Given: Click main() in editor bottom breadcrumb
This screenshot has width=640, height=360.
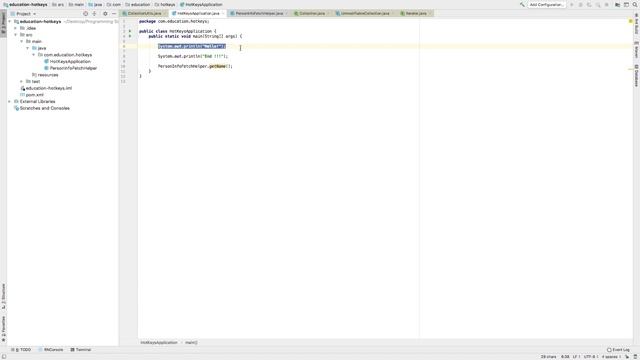Looking at the screenshot, I should click(191, 342).
